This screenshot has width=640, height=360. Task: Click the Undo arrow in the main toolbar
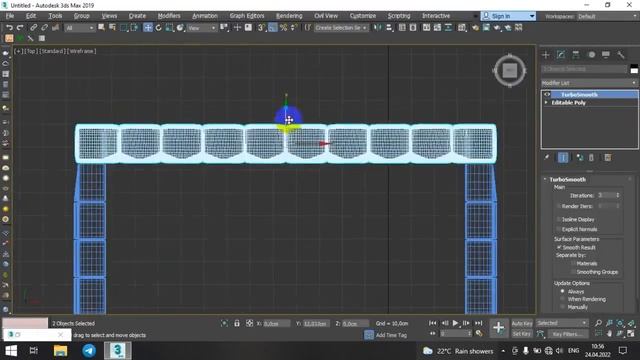pyautogui.click(x=9, y=27)
